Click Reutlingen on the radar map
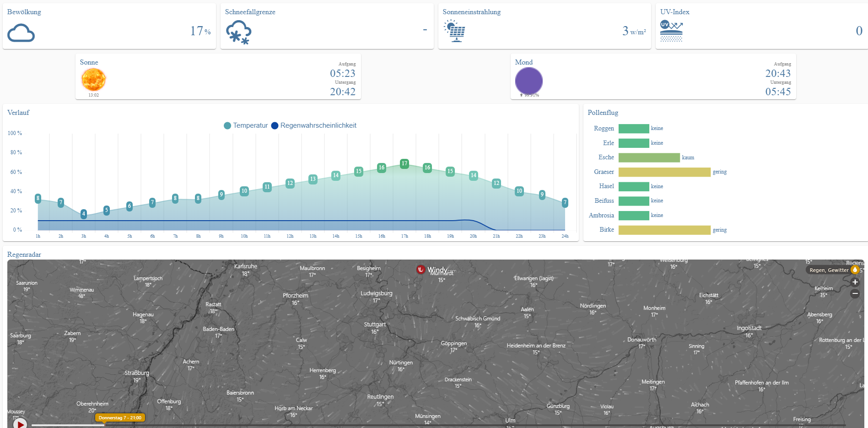Screen dimensions: 868x428 point(380,397)
